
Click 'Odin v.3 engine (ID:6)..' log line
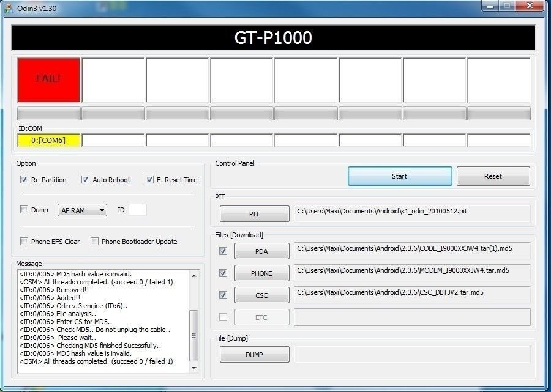pos(73,306)
